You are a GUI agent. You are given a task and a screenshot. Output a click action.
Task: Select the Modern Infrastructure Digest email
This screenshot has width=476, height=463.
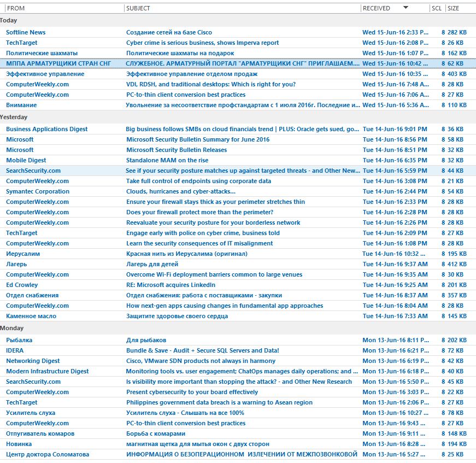click(x=238, y=371)
